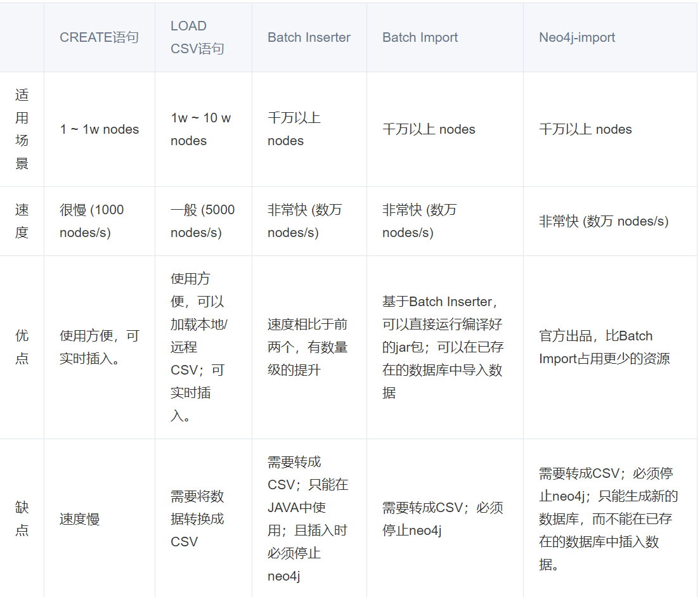The height and width of the screenshot is (597, 700).
Task: Click the '速度' row label
Action: point(22,221)
